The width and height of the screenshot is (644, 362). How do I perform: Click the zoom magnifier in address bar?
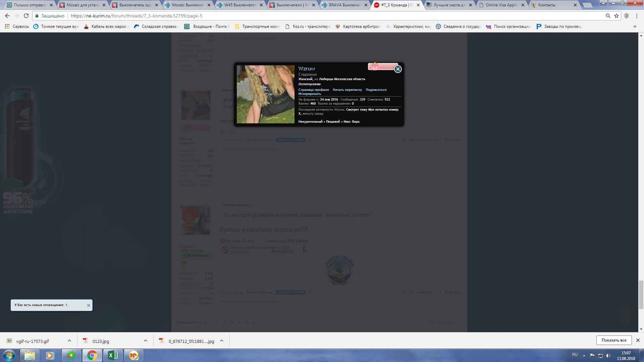click(x=608, y=16)
